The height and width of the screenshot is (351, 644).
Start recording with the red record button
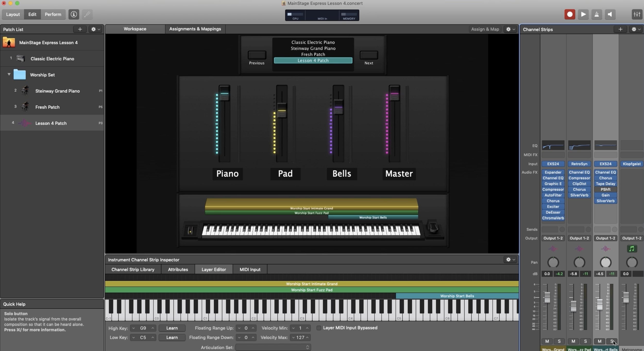[570, 14]
